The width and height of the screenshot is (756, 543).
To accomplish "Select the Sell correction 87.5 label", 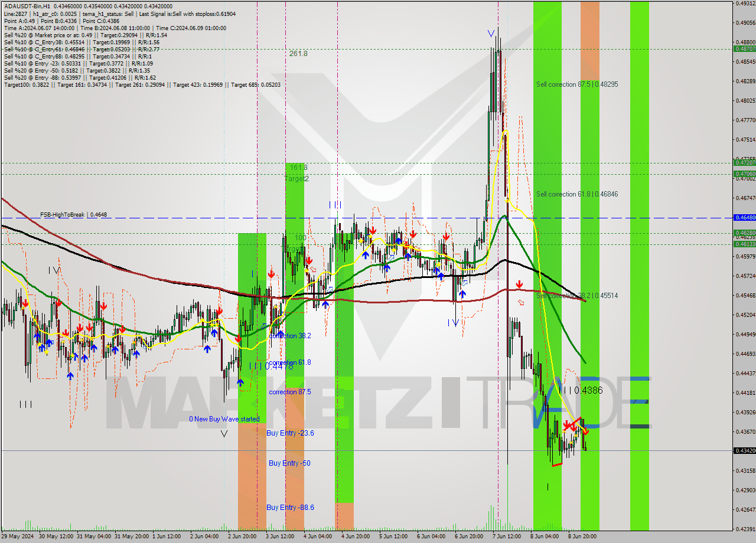I will (x=577, y=84).
